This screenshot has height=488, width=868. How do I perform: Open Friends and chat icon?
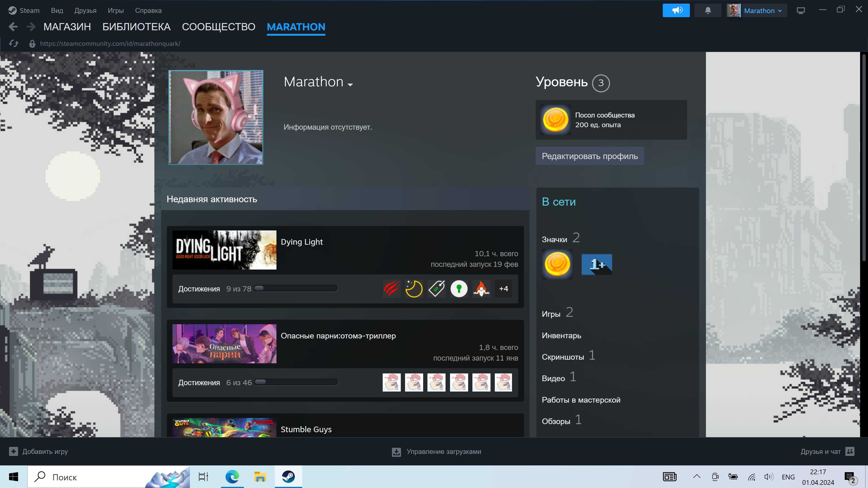(x=850, y=451)
